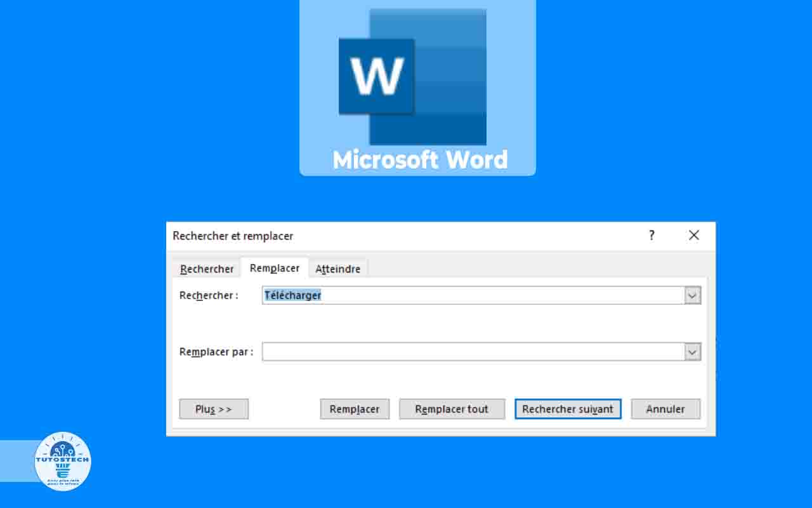Expand the Rechercher field dropdown arrow
Image resolution: width=812 pixels, height=508 pixels.
coord(693,295)
